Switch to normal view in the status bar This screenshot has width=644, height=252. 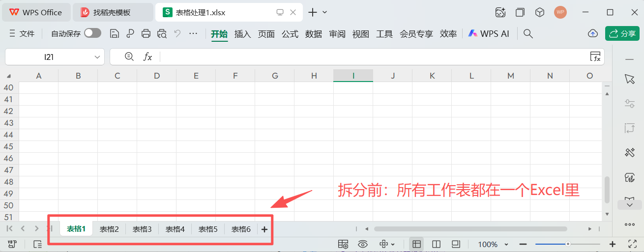[416, 244]
